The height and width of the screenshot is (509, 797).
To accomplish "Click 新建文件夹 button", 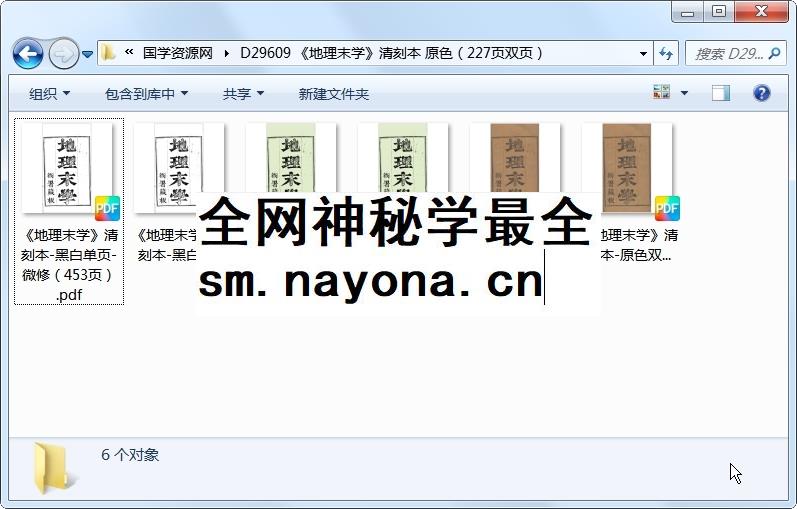I will [333, 94].
